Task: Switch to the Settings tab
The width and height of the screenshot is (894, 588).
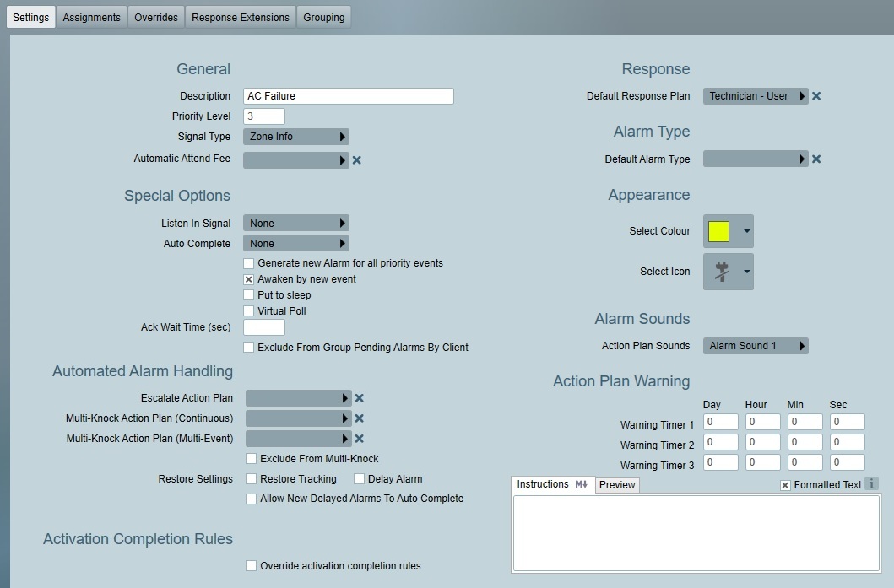Action: [30, 17]
